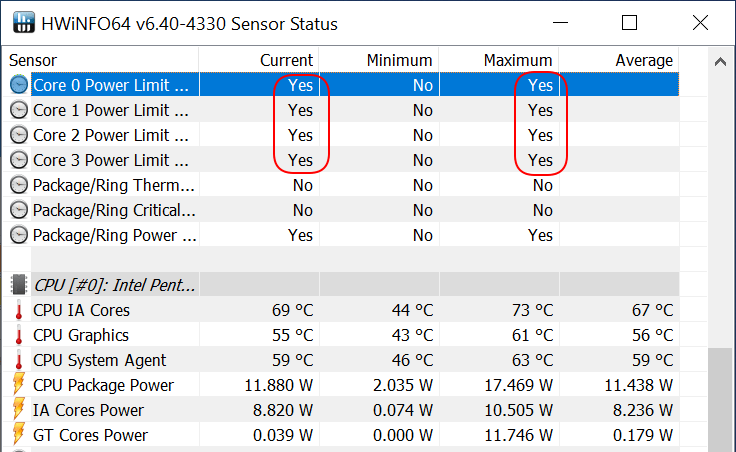Image resolution: width=736 pixels, height=452 pixels.
Task: Click the CPU Package Power lightning icon
Action: point(19,384)
